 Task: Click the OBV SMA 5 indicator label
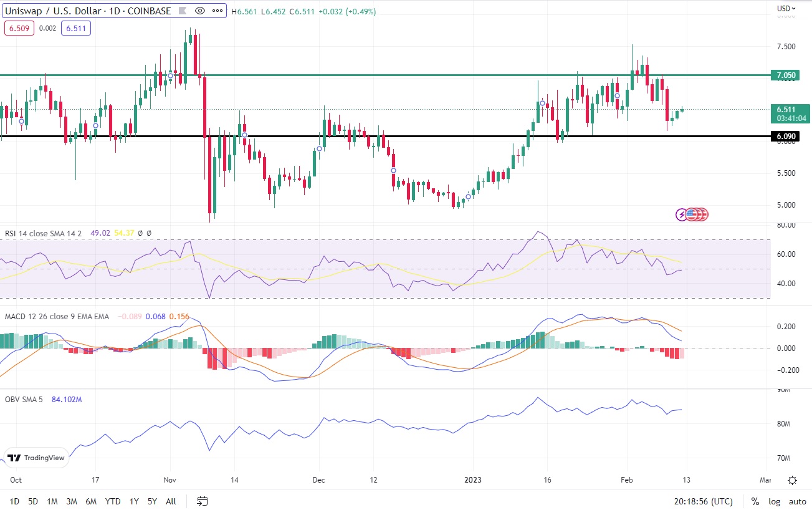[x=24, y=399]
